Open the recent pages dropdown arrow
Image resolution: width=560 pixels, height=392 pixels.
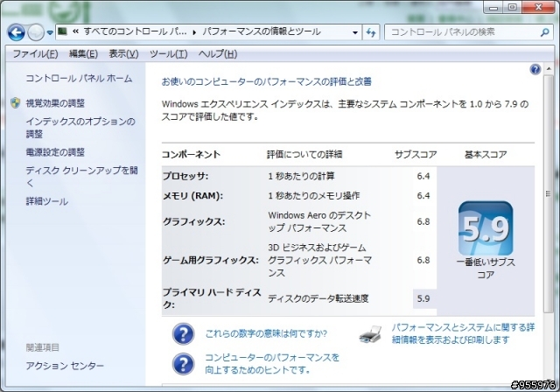click(50, 32)
